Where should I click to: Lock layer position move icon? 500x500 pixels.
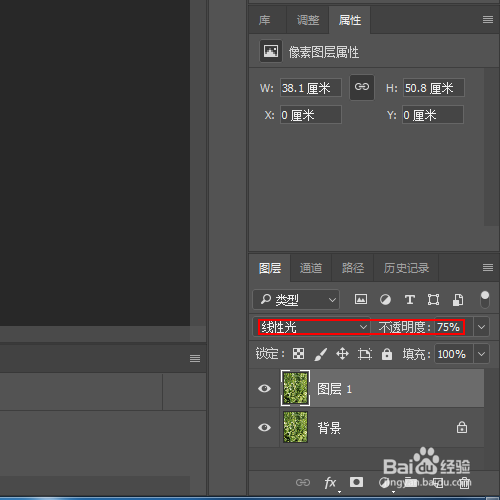(342, 354)
